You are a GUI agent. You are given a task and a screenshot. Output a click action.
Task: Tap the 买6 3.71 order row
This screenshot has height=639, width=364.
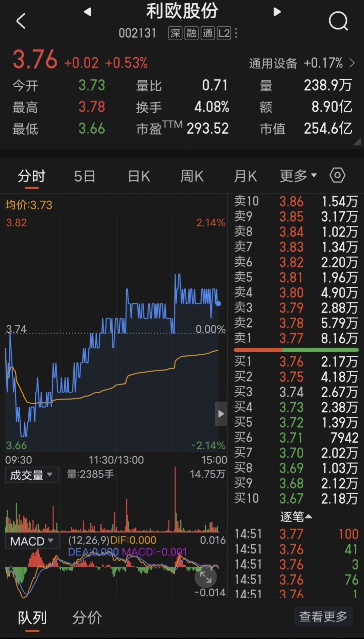tap(296, 438)
